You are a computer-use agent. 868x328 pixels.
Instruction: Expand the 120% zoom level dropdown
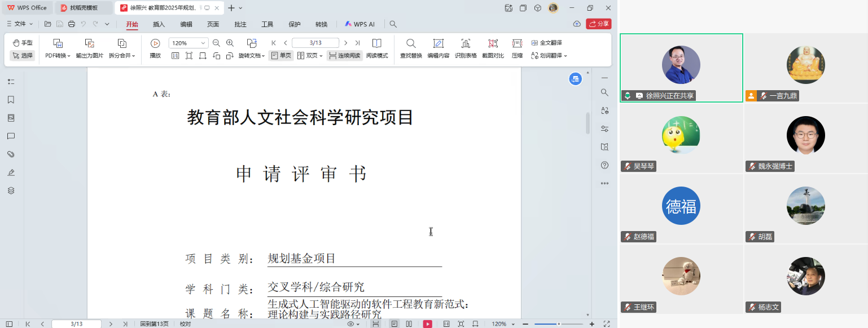203,43
